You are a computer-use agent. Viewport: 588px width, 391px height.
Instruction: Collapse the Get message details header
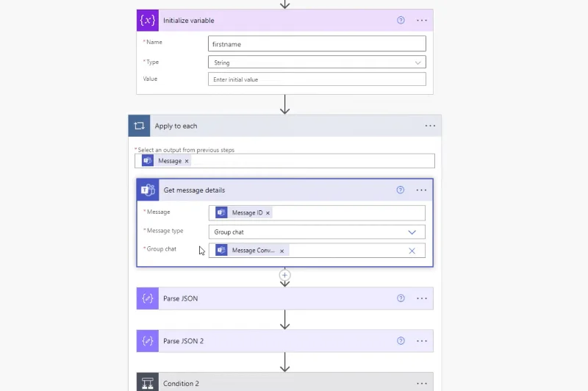[284, 190]
